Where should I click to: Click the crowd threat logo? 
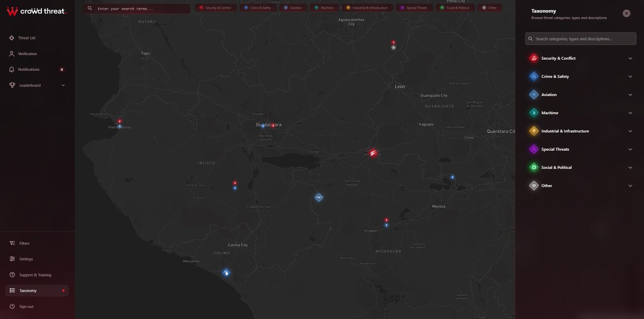[x=36, y=10]
